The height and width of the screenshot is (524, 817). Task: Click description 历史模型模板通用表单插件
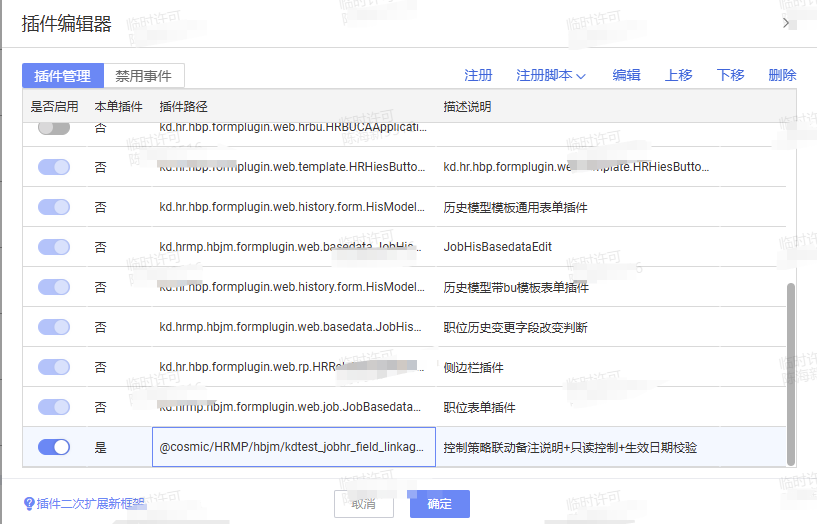pyautogui.click(x=515, y=207)
